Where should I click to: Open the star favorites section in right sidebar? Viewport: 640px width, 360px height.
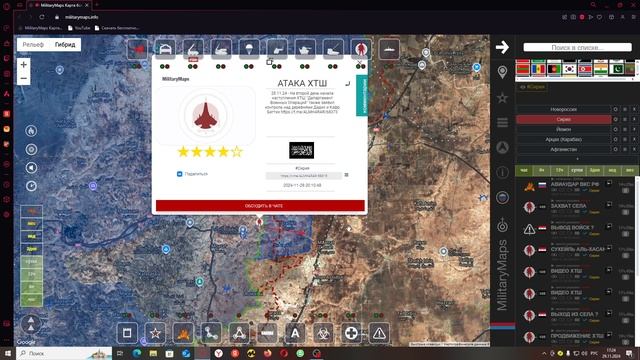[502, 98]
